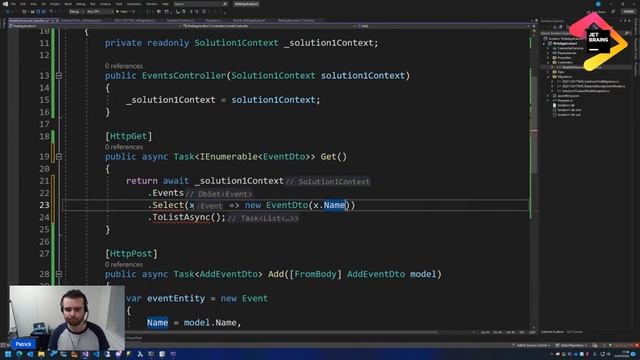The width and height of the screenshot is (640, 360).
Task: Select the Controllers folder in Solution Explorer
Action: click(565, 62)
